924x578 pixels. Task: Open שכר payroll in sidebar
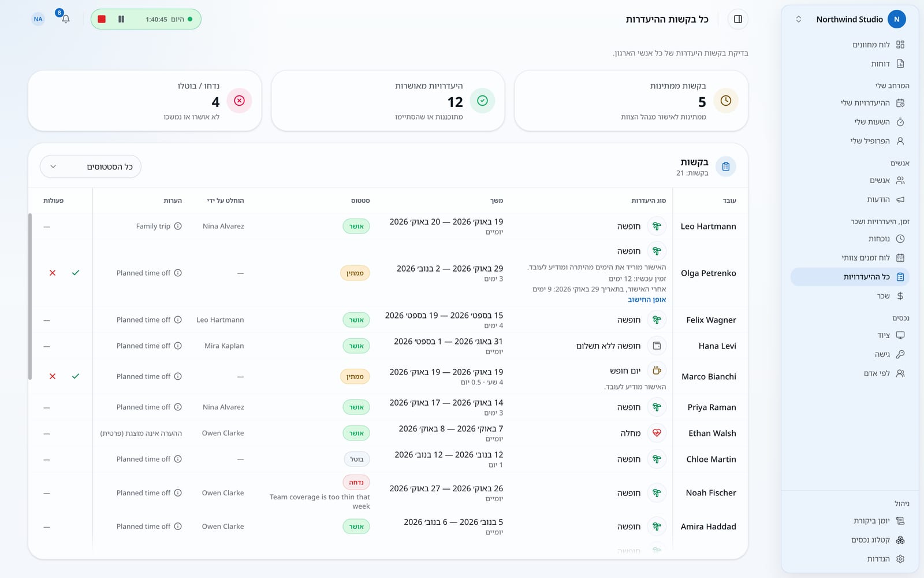[850, 296]
